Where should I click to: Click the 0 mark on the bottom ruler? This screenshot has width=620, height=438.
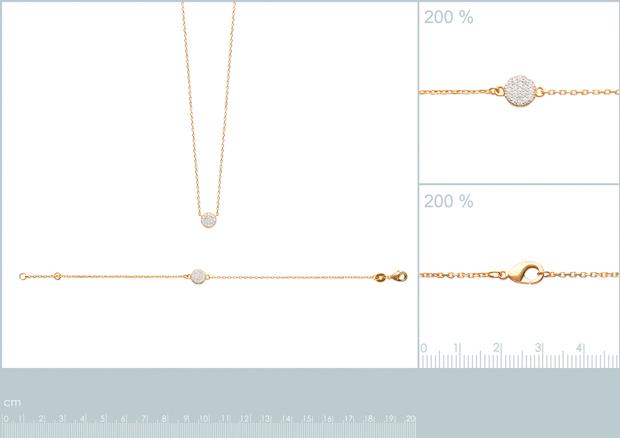pos(5,419)
